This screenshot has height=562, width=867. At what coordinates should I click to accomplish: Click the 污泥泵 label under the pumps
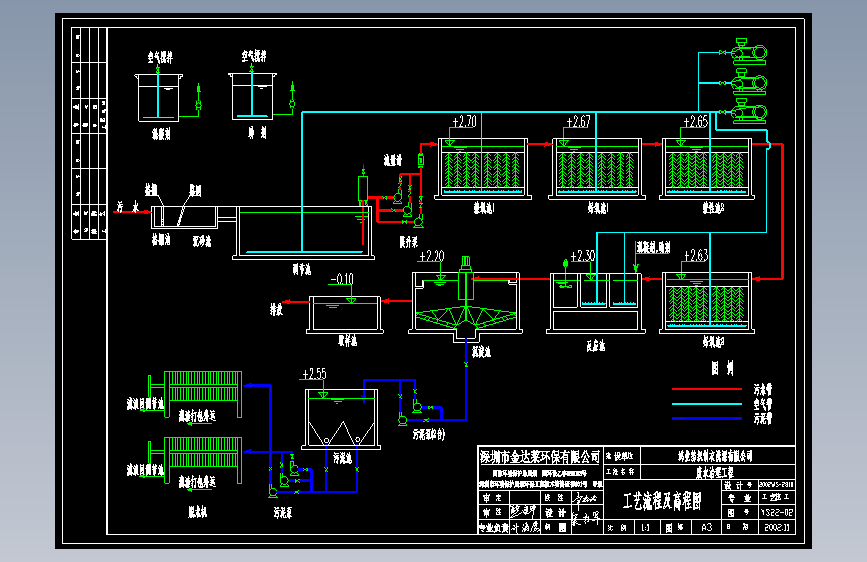(283, 513)
